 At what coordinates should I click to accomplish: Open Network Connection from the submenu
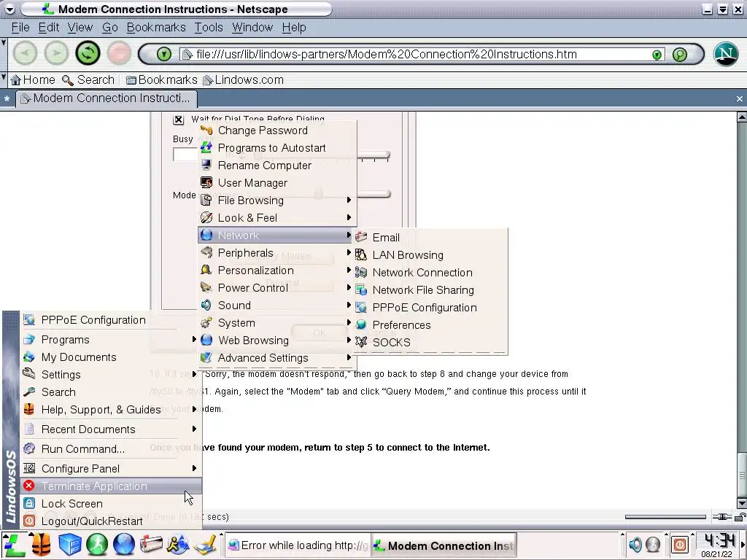[x=430, y=273]
